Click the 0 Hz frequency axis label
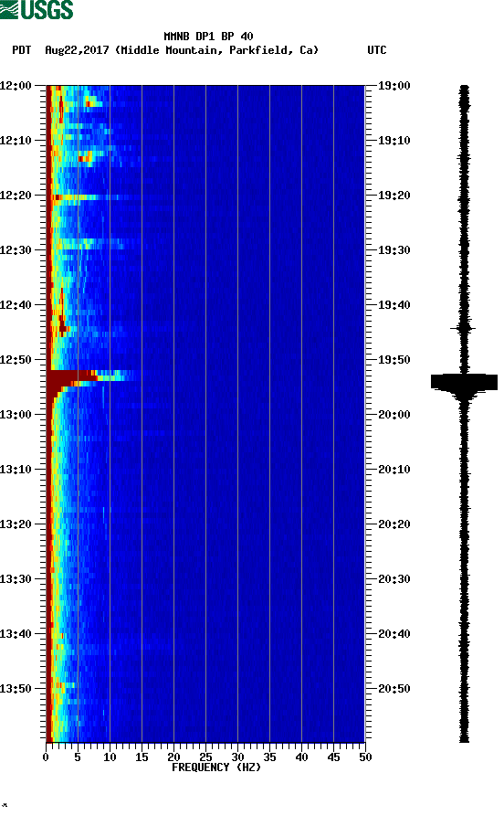 pyautogui.click(x=46, y=757)
